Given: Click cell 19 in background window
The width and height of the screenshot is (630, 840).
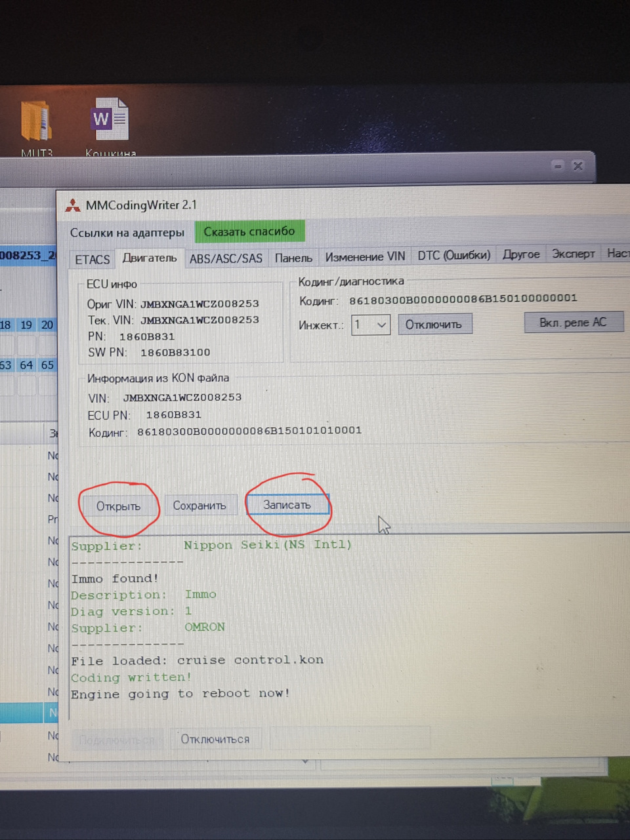Looking at the screenshot, I should tap(26, 325).
